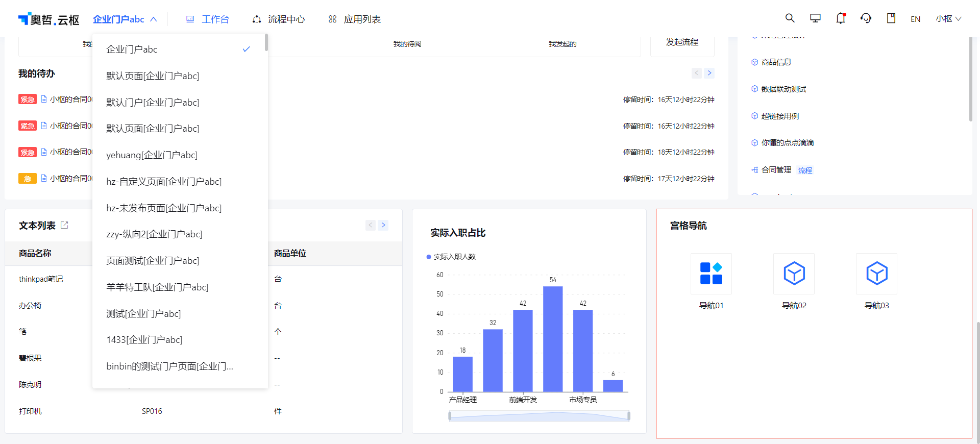Select hz-未发布页面[企业门户abc] option

180,208
